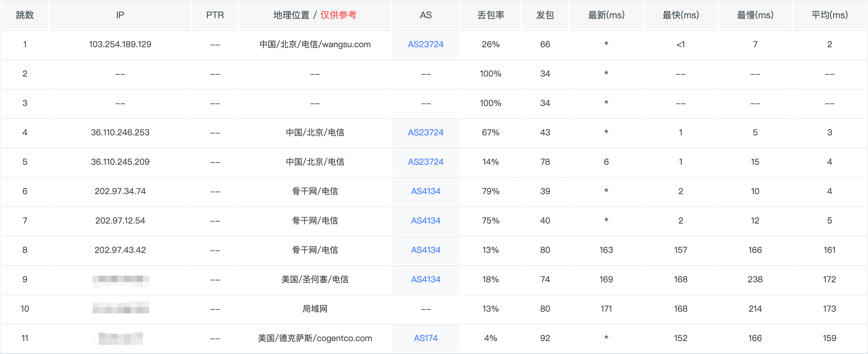Click the AS174 link for cogentco.com
The height and width of the screenshot is (354, 868).
(x=426, y=338)
